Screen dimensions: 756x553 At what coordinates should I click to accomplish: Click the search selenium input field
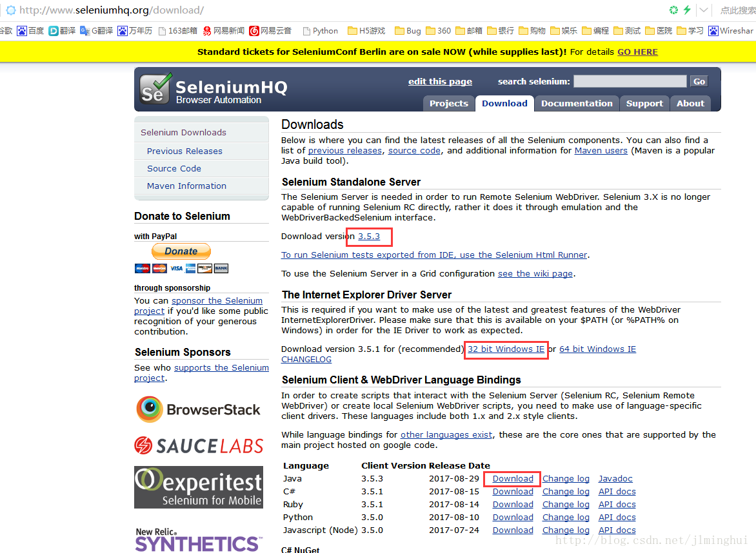pyautogui.click(x=630, y=81)
